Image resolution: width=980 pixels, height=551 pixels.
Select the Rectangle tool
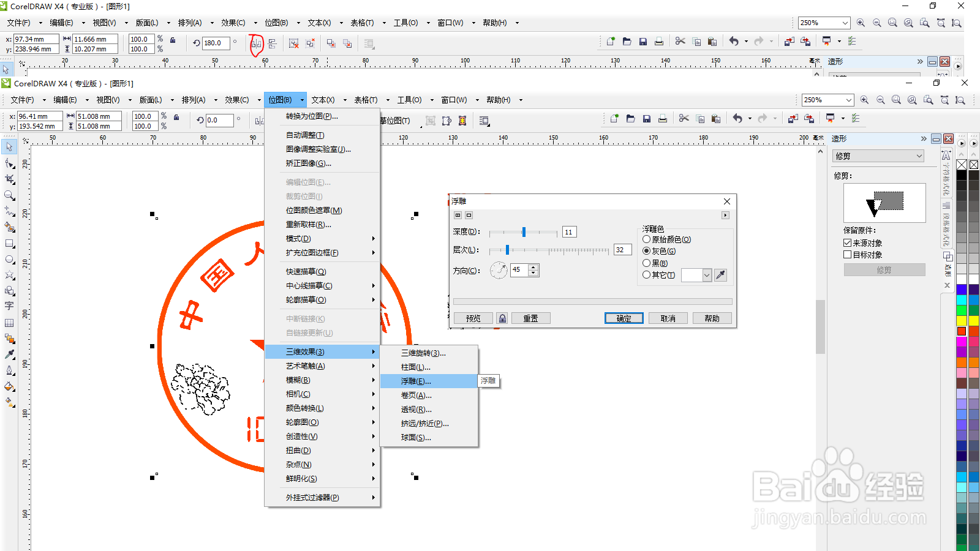point(9,243)
